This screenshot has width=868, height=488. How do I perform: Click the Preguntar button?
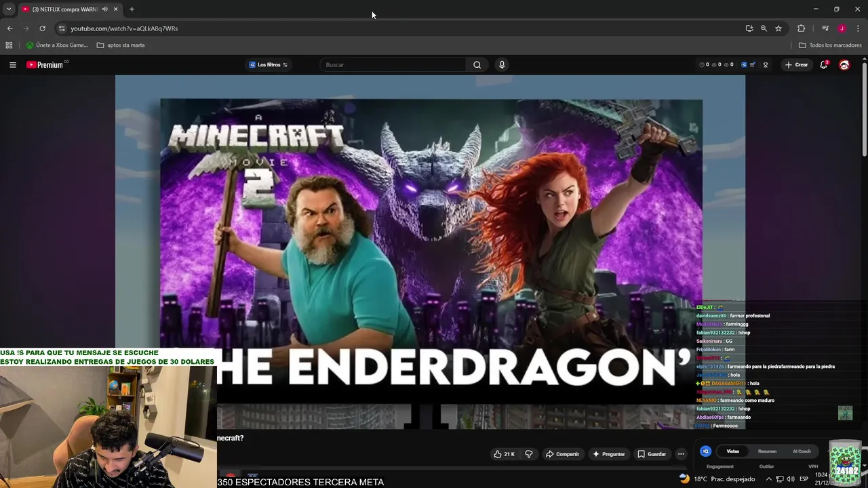point(608,454)
